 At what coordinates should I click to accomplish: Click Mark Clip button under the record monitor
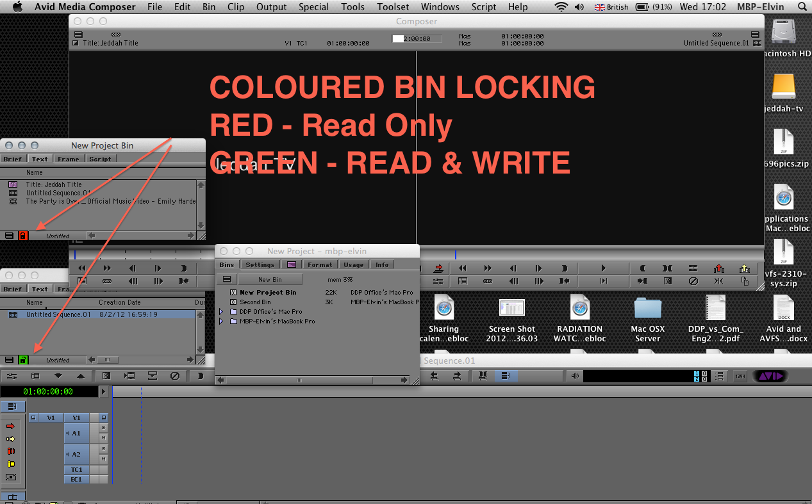[667, 268]
